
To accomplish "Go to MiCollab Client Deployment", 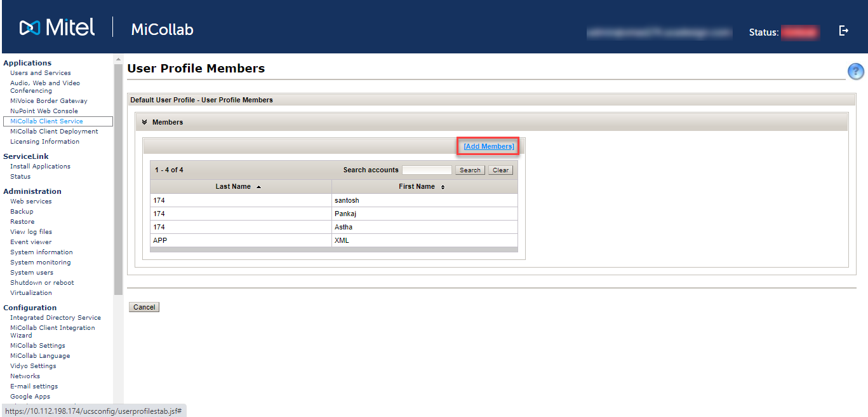I will (54, 132).
